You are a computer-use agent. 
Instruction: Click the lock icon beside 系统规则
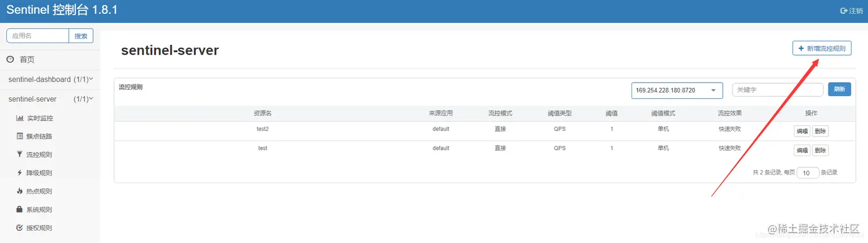click(x=20, y=210)
